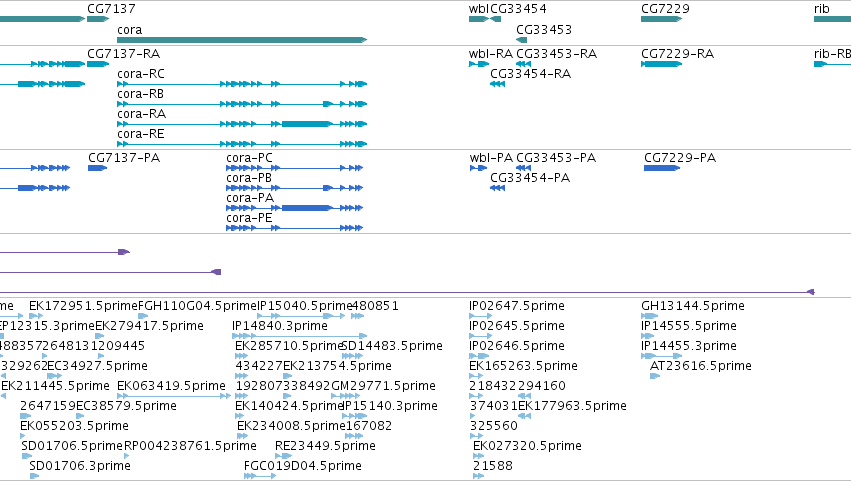Click the CG7229-PA protein bar
Viewport: 851px width, 481px height.
(x=662, y=168)
